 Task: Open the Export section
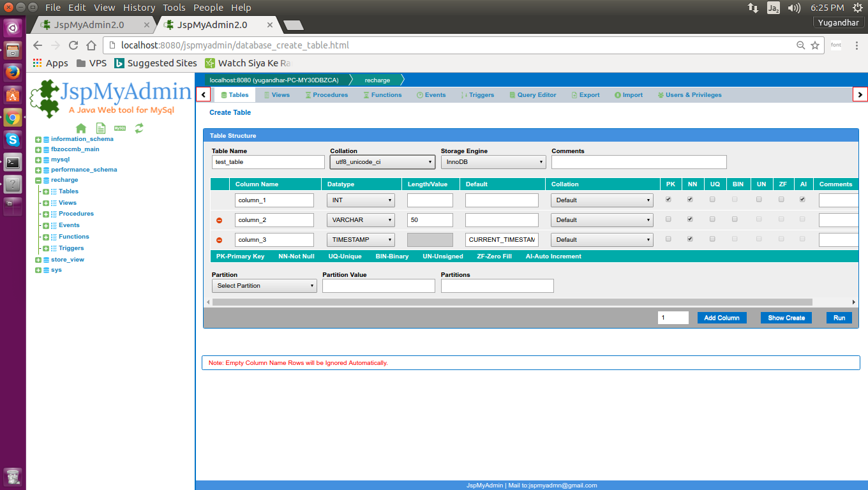coord(585,94)
